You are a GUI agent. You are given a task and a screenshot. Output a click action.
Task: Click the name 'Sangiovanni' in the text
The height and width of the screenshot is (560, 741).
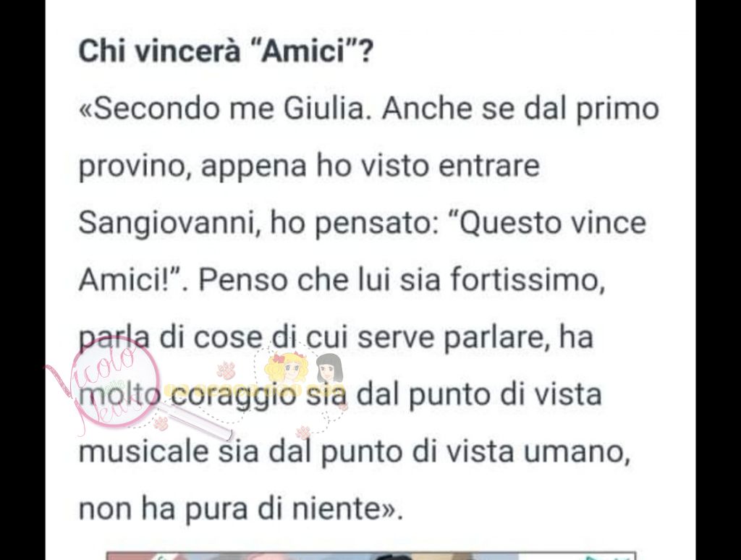168,223
